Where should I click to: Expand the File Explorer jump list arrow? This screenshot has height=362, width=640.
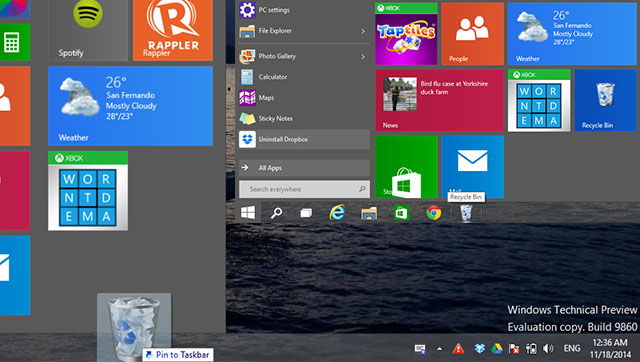tap(363, 31)
